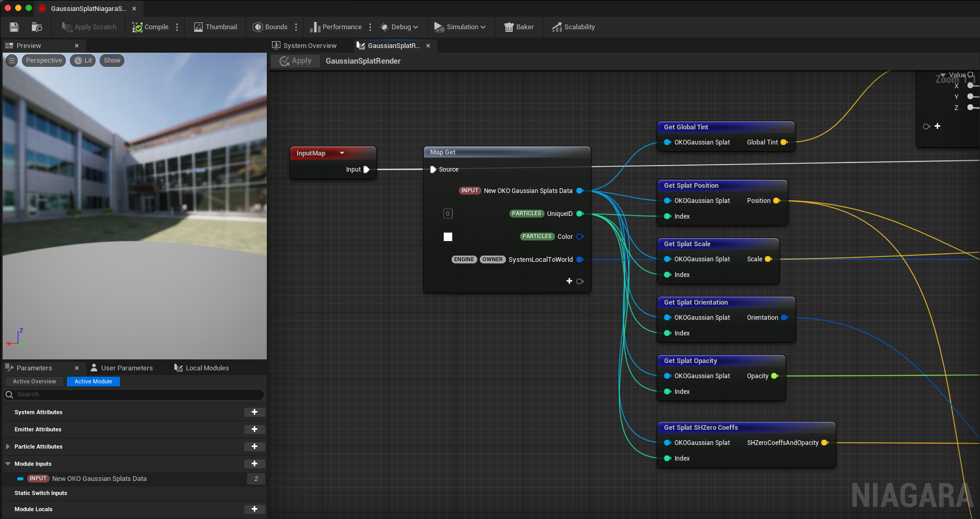Open the Baker tool
The height and width of the screenshot is (519, 980).
click(x=518, y=27)
